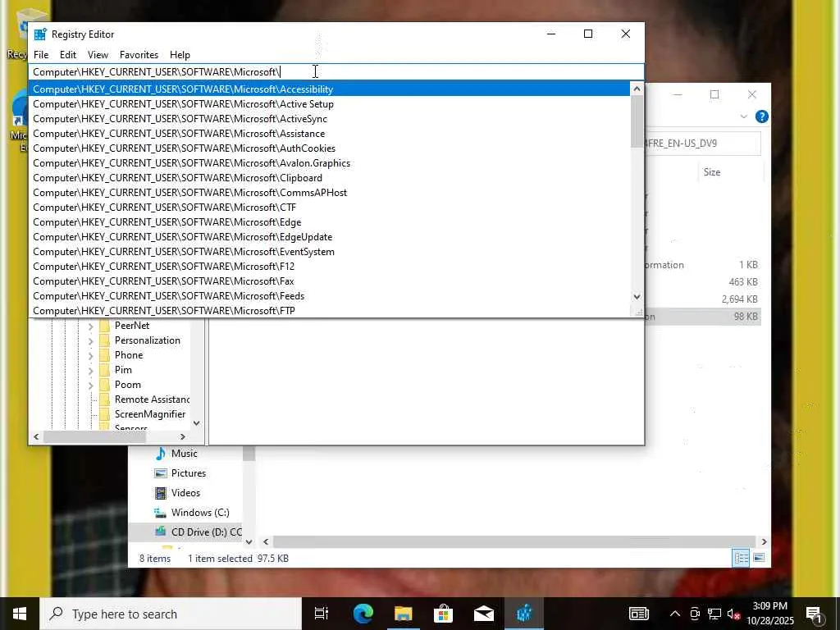Screen dimensions: 840x630
Task: Open File Explorer help icon
Action: pyautogui.click(x=762, y=116)
